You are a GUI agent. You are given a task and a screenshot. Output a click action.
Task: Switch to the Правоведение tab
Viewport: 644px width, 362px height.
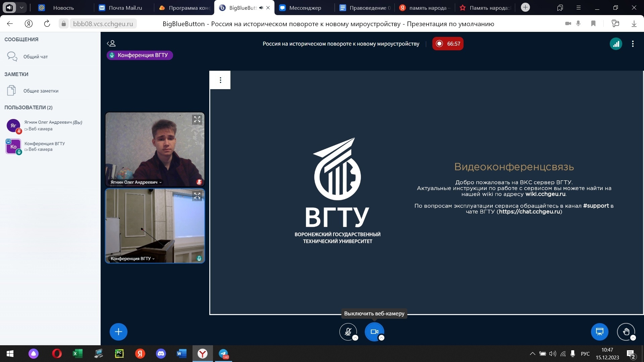365,8
